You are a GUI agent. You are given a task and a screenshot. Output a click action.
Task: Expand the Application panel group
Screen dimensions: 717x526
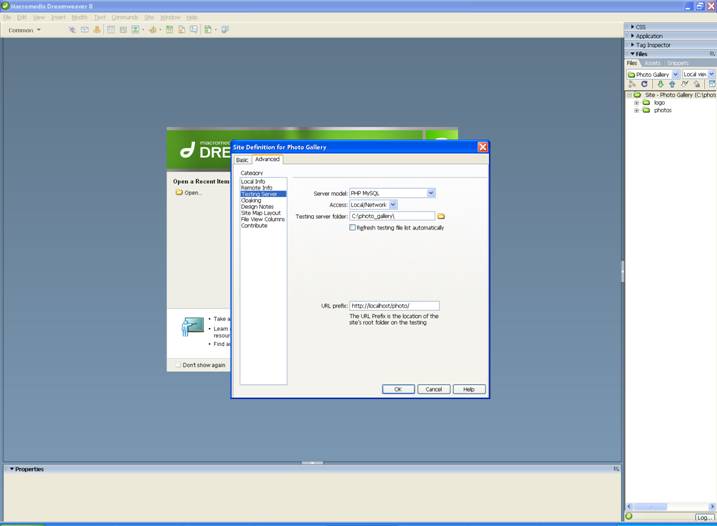pyautogui.click(x=632, y=36)
